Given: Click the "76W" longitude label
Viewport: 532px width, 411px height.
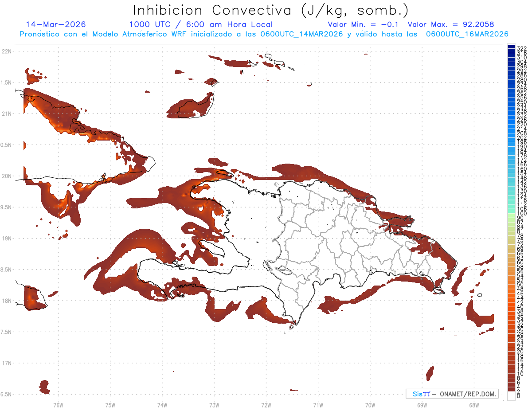Looking at the screenshot, I should coord(58,405).
